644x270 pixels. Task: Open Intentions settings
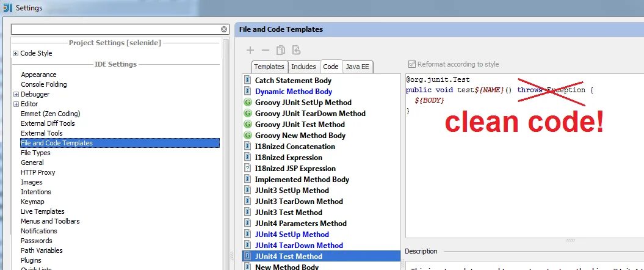[x=36, y=192]
